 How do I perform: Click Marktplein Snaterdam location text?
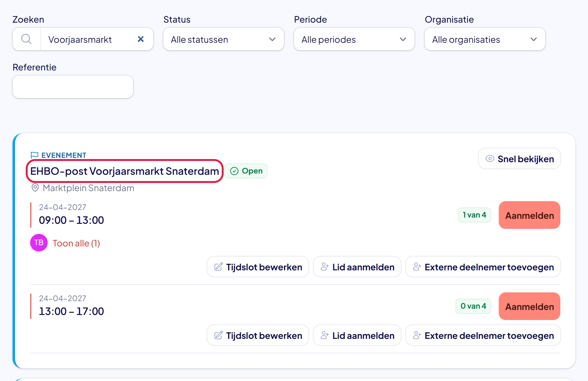pos(89,188)
